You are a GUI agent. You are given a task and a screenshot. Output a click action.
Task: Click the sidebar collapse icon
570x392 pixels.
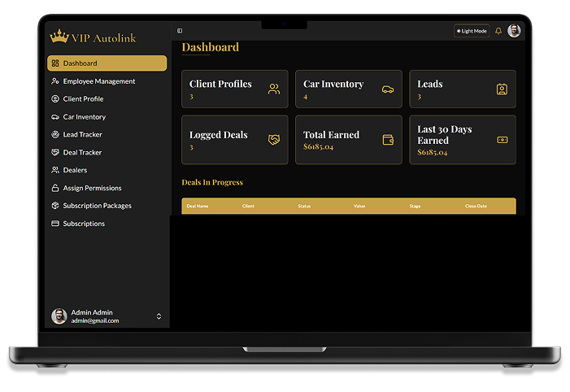click(x=180, y=31)
